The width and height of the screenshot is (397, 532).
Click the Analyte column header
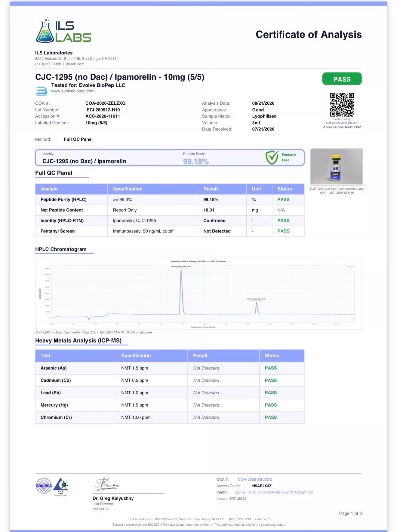click(x=49, y=189)
